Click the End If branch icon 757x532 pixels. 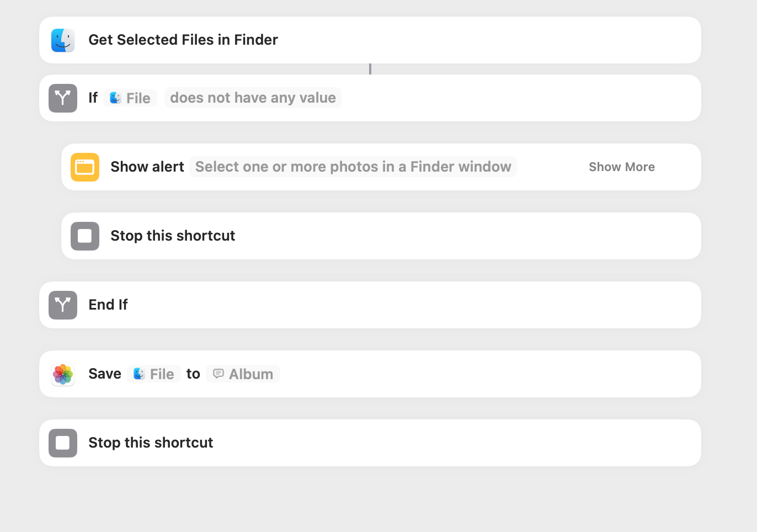(x=63, y=305)
